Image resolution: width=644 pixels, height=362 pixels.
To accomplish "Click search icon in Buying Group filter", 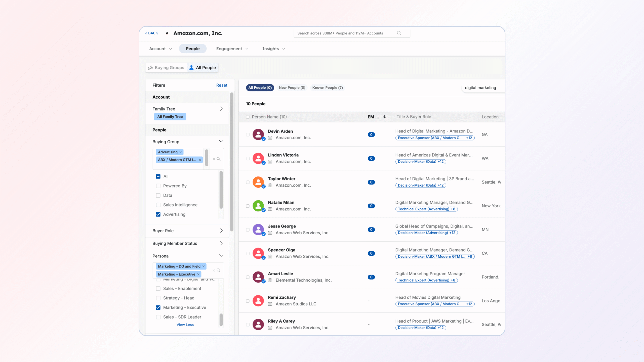I will [x=219, y=159].
